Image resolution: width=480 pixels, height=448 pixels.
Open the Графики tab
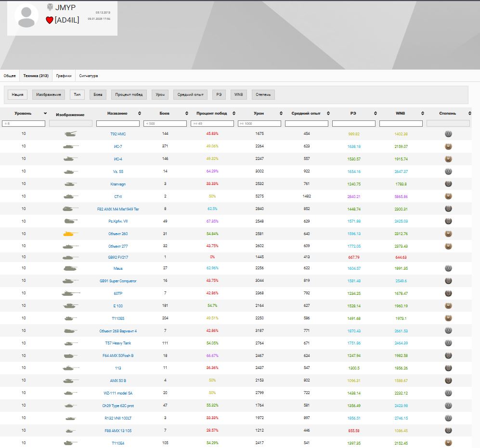[64, 76]
